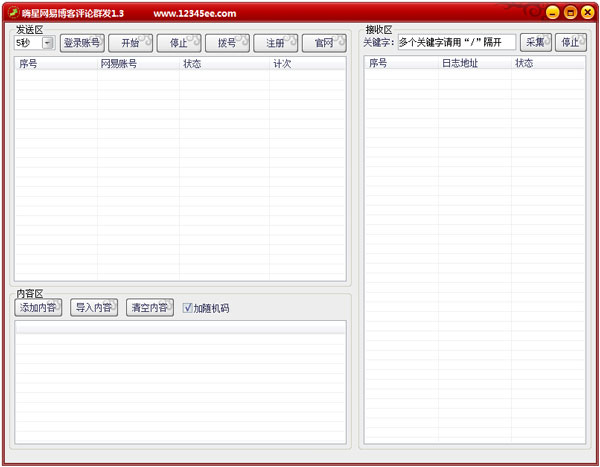
Task: Click the 关键字 keyword input field
Action: point(456,42)
